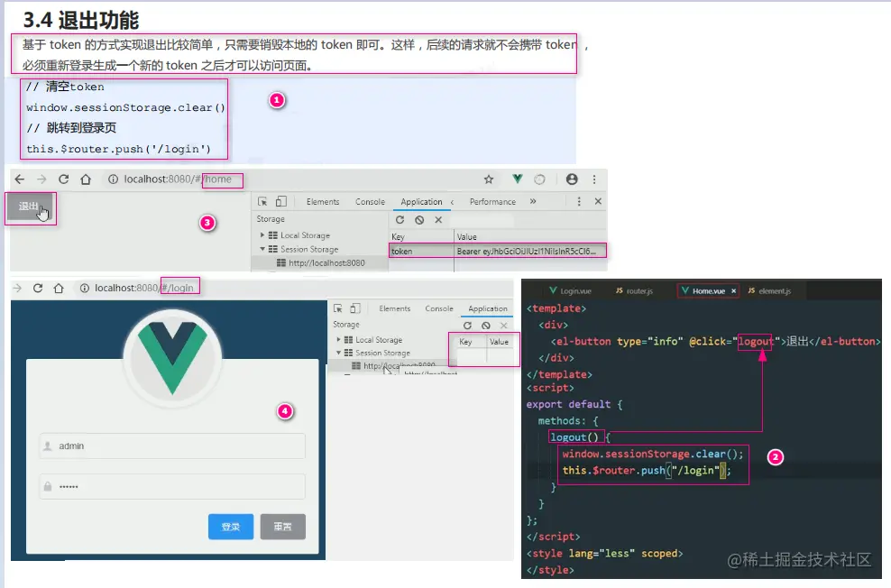Open the Console tab in the /login DevTools
Screen dimensions: 891x588
click(x=439, y=308)
